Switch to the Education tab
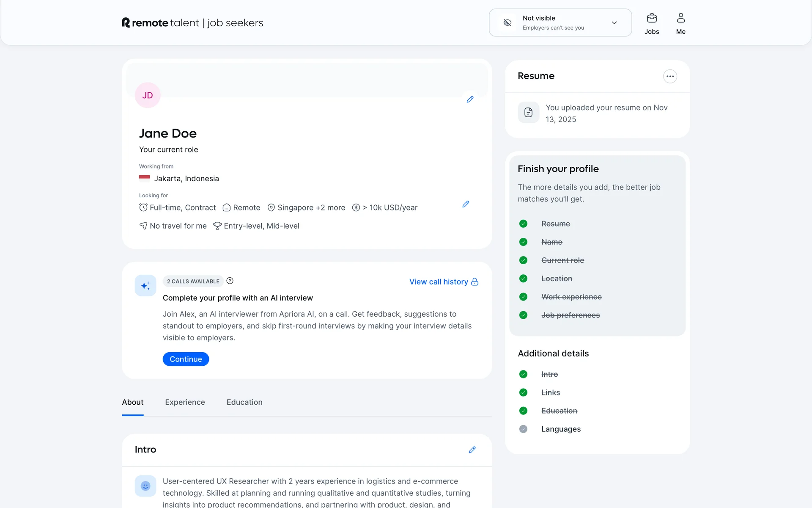812x508 pixels. [244, 402]
